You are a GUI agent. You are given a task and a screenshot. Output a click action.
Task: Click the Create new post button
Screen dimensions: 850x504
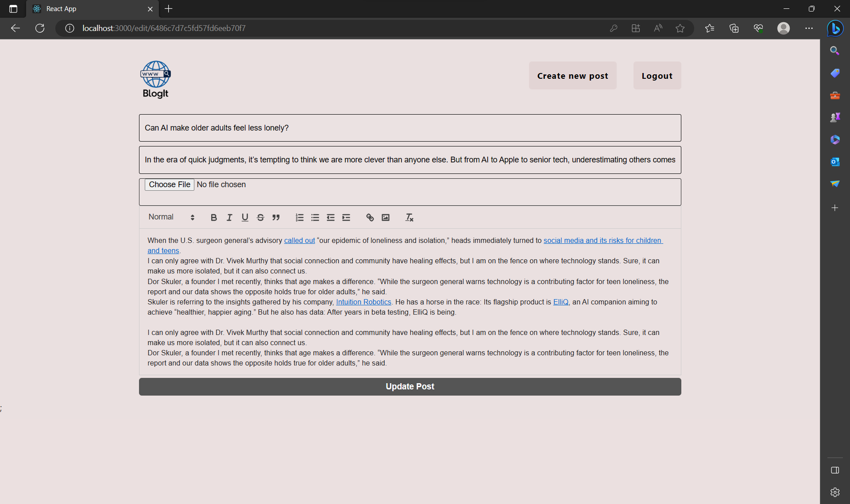click(572, 76)
